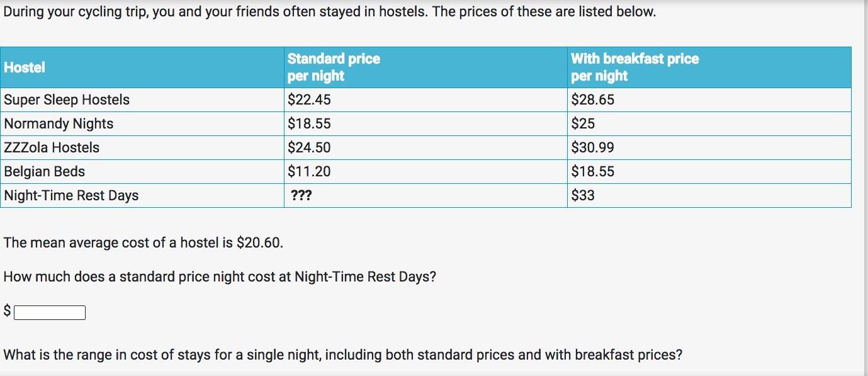Viewport: 868px width, 376px height.
Task: Click the mean average cost $20.60 sentence
Action: 144,242
